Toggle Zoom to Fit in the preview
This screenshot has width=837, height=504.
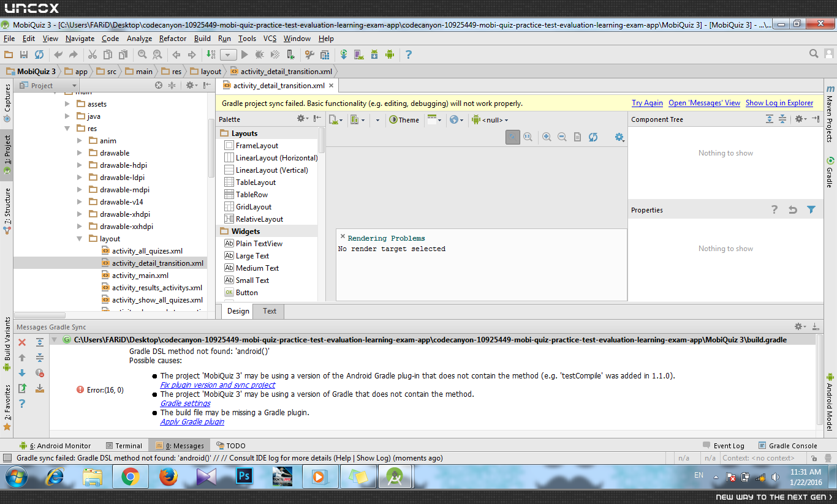513,137
